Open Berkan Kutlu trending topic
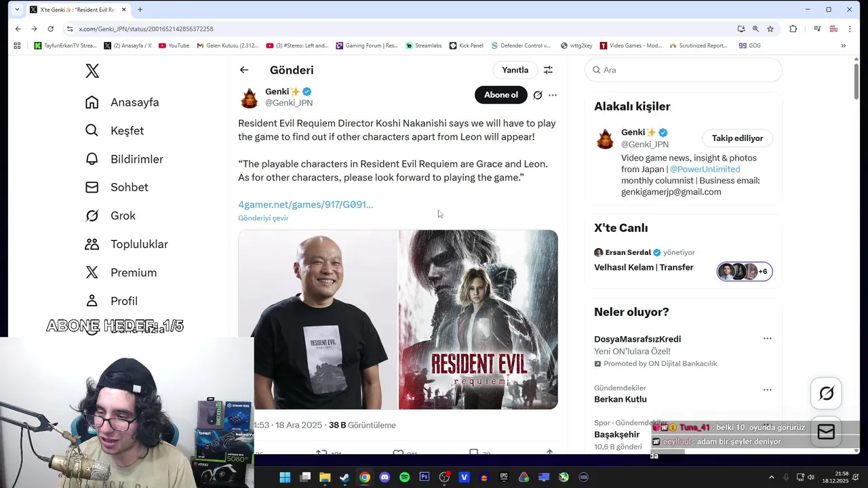Viewport: 868px width, 488px height. [620, 399]
